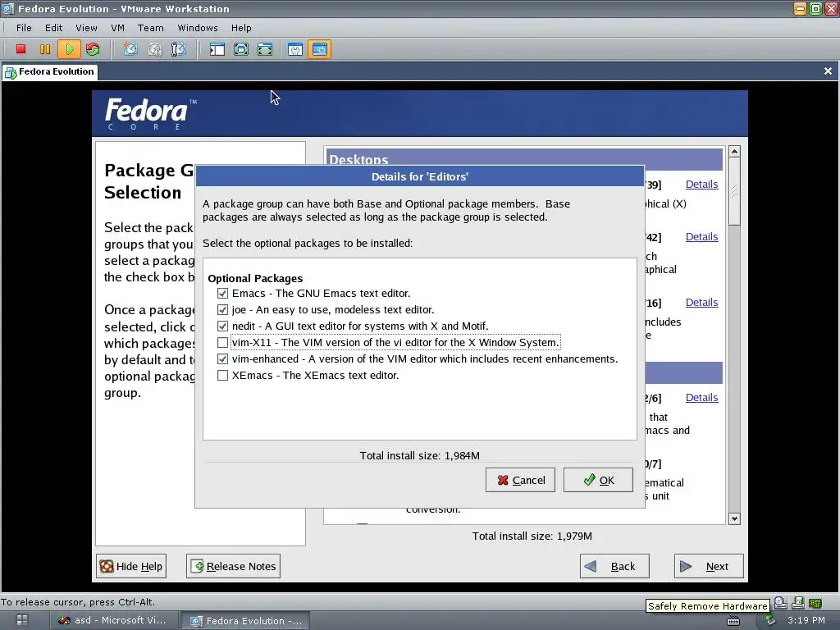Click the hard disk device status icon
The height and width of the screenshot is (630, 840).
click(x=781, y=603)
